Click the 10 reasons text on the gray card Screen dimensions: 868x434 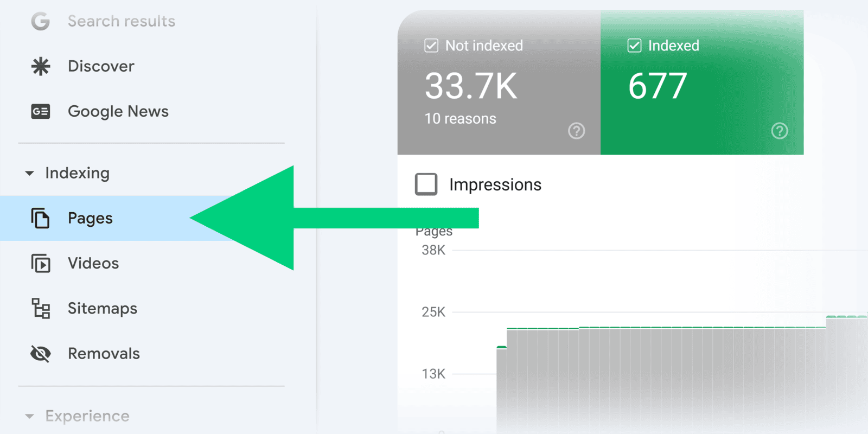(x=460, y=118)
